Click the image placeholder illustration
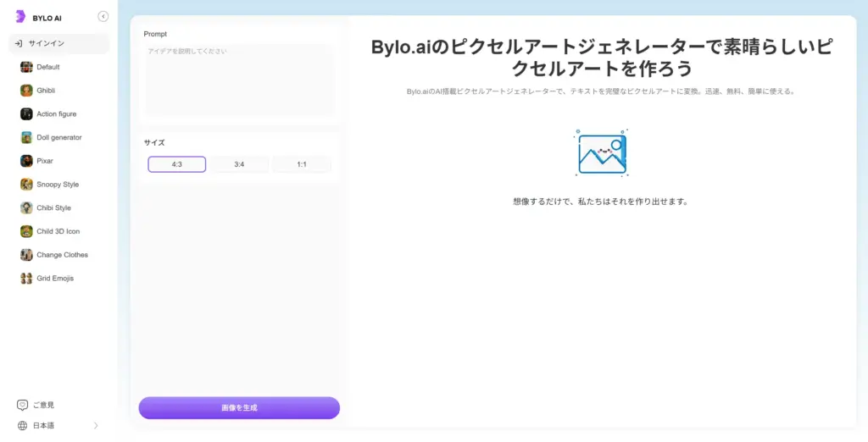The height and width of the screenshot is (442, 868). [x=602, y=152]
